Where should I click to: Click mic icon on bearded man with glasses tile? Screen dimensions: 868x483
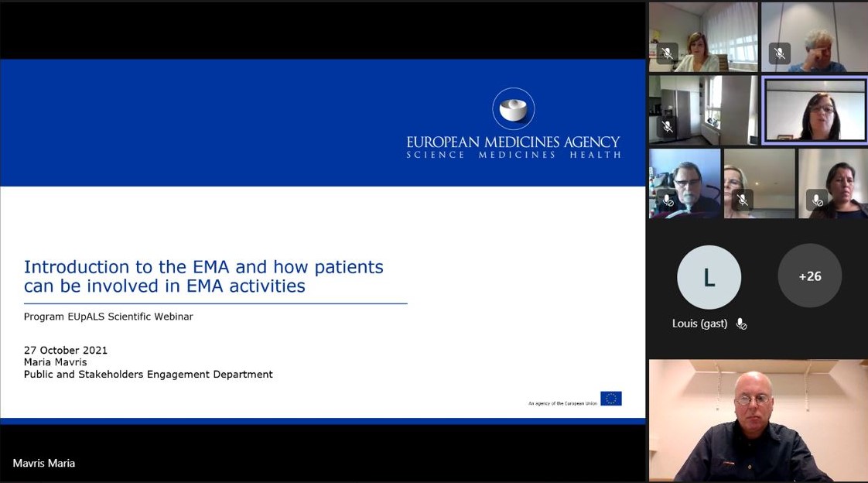coord(668,200)
